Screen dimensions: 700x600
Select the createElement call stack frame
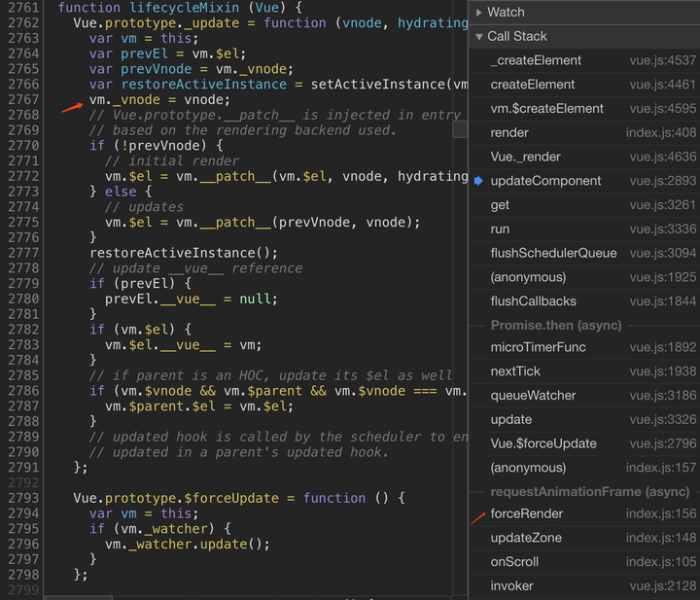pos(584,85)
